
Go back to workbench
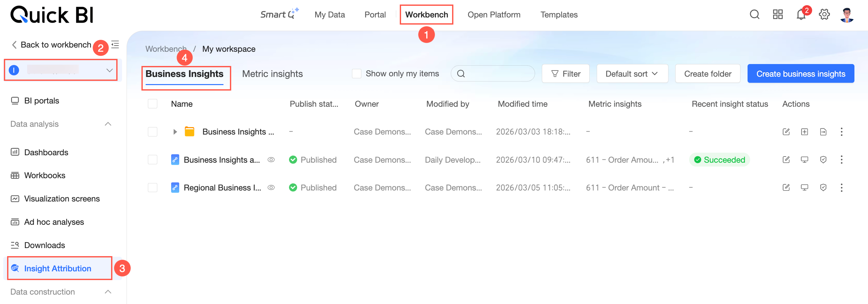pos(51,45)
